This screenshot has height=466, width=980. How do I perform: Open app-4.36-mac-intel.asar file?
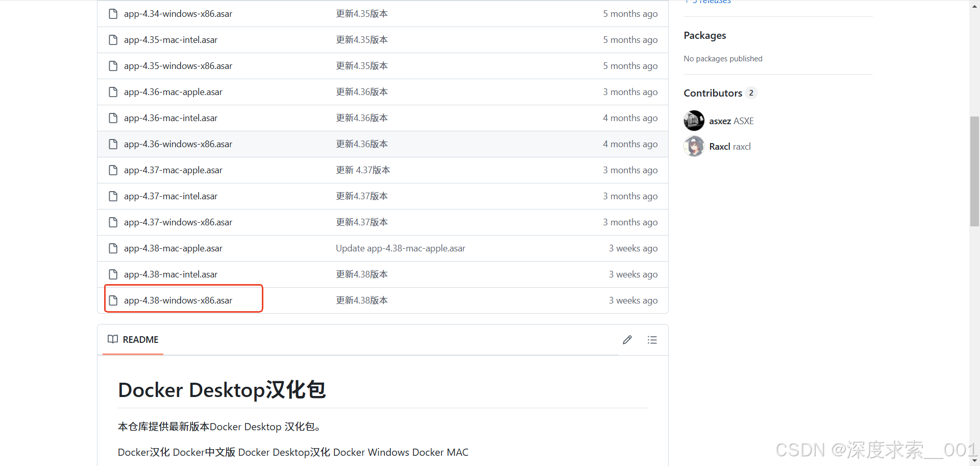point(170,118)
